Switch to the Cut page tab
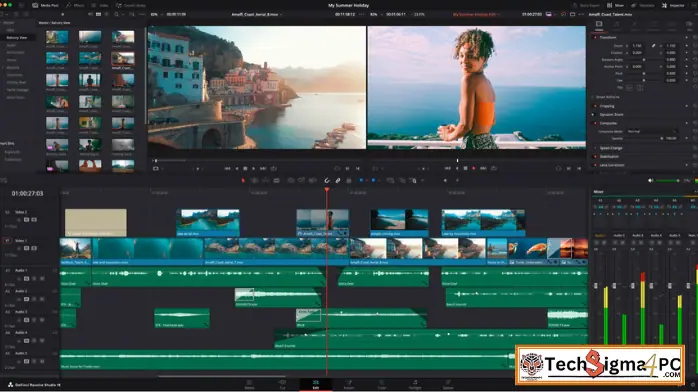 pos(282,384)
